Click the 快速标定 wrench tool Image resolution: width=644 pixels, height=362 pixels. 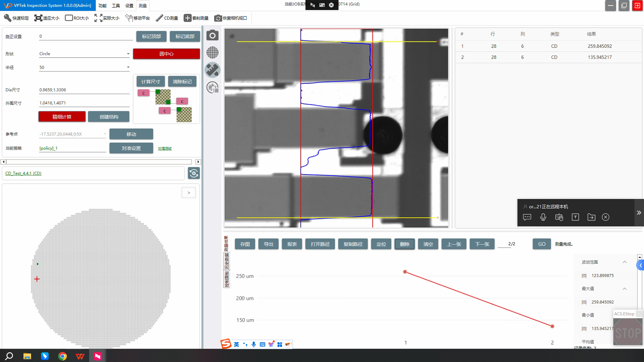coord(16,18)
